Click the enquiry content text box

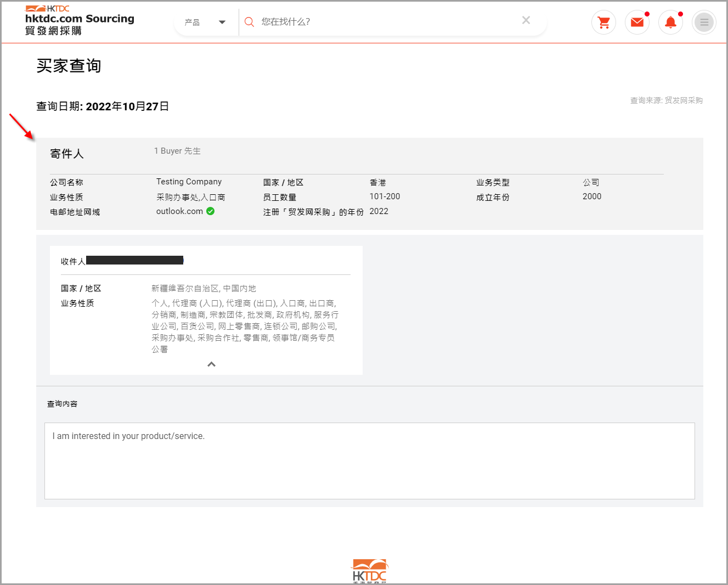(369, 461)
